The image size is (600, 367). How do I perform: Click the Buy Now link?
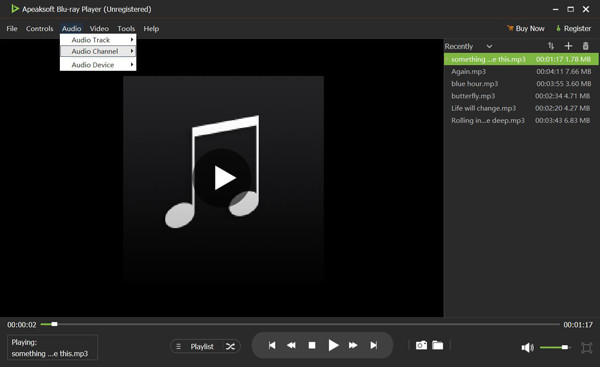pos(525,29)
